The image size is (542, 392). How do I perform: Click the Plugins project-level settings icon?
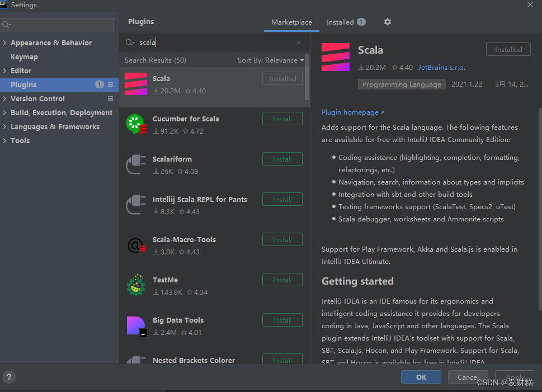[x=111, y=84]
